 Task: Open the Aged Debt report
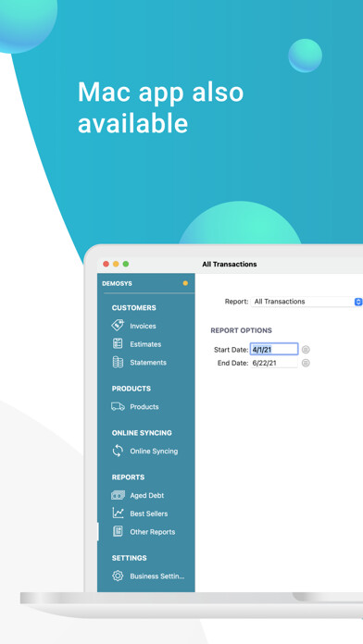146,495
